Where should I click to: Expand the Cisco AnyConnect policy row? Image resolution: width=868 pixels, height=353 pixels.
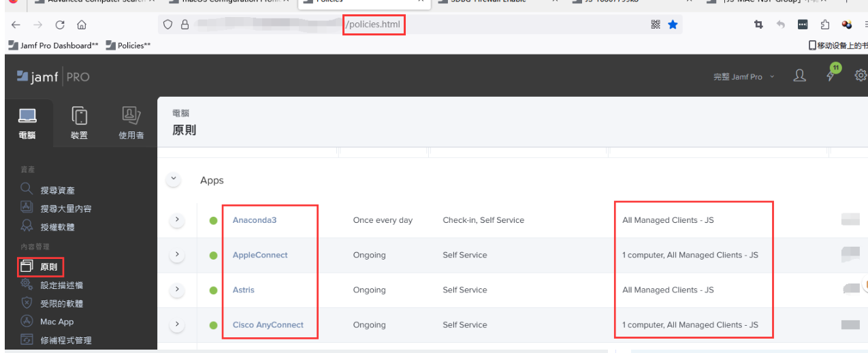point(176,325)
